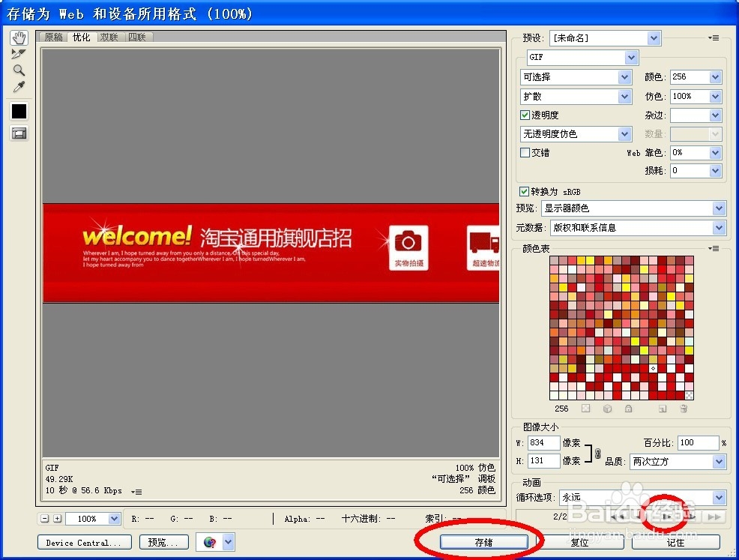This screenshot has width=739, height=560.
Task: Click the W width field 834
Action: coord(544,443)
